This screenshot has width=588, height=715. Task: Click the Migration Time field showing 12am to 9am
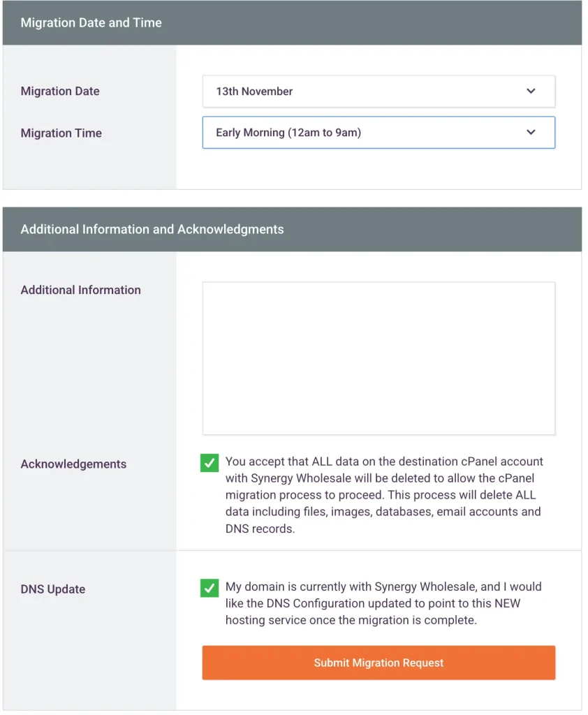click(378, 133)
